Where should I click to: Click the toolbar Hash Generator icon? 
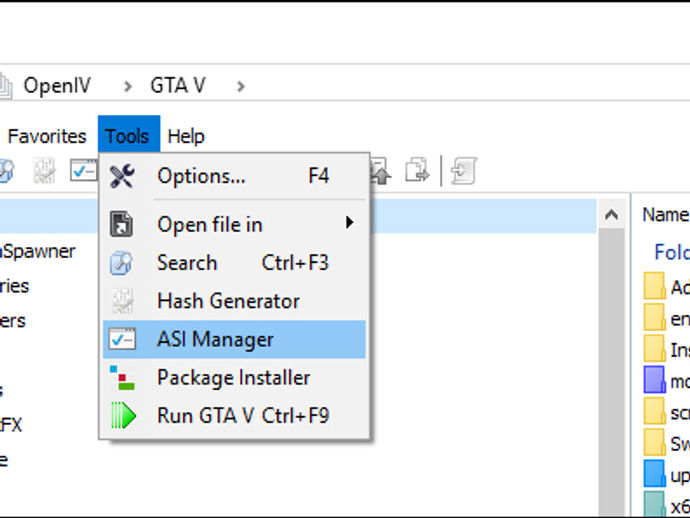[x=44, y=171]
